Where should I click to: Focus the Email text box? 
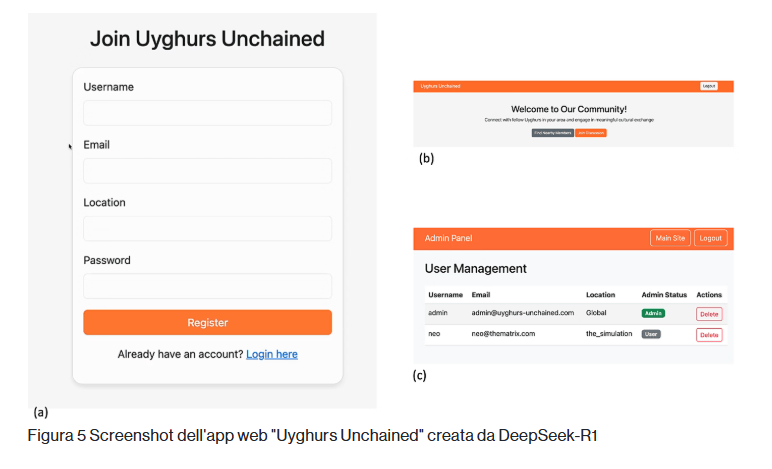click(x=207, y=171)
